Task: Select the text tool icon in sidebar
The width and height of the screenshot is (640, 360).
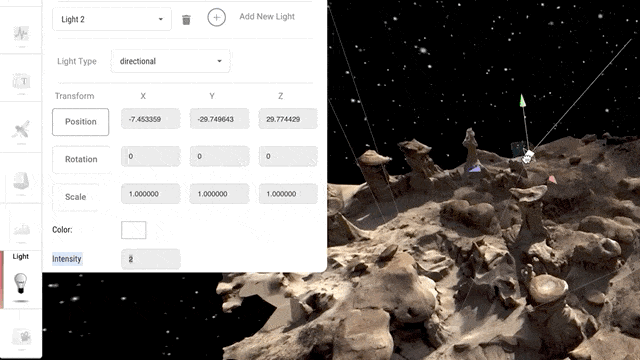Action: [21, 81]
